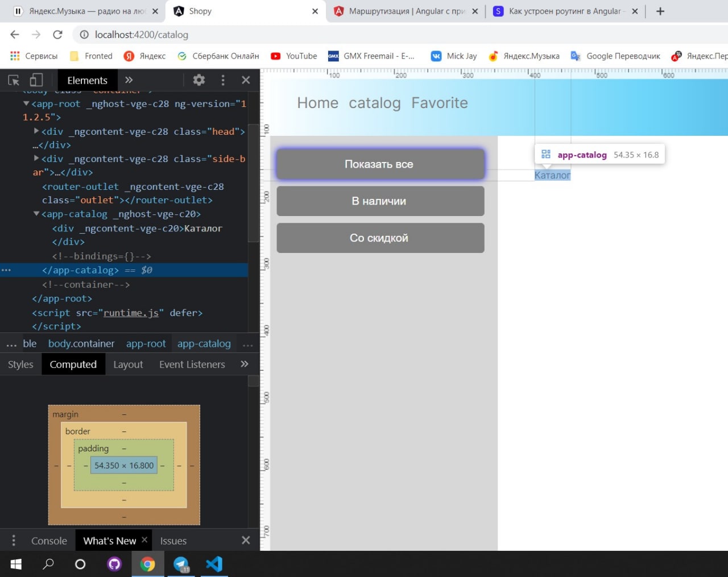
Task: Show more sidebar pane tabs
Action: point(245,364)
